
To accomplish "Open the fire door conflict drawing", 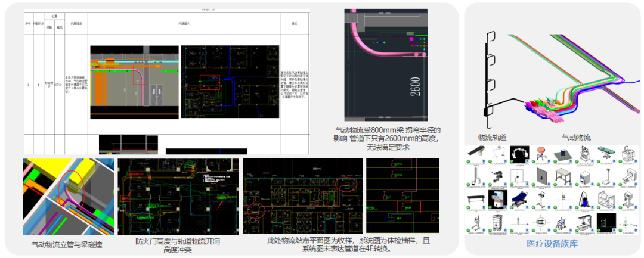I will (x=178, y=196).
